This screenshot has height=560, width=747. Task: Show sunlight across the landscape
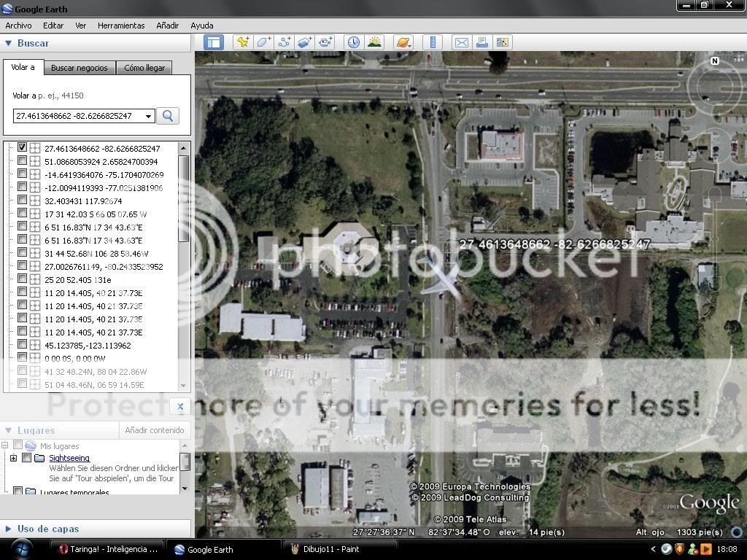click(x=374, y=42)
